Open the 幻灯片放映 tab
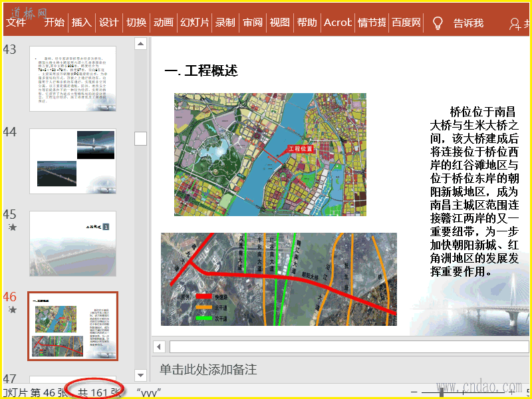This screenshot has height=399, width=532. pos(194,23)
